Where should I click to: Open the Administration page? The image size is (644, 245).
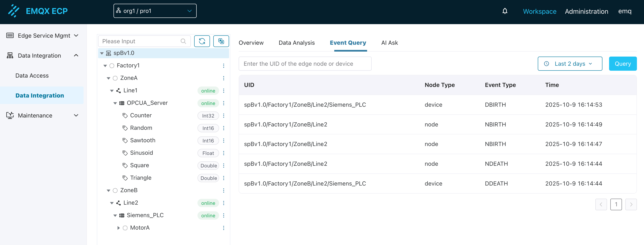tap(586, 11)
